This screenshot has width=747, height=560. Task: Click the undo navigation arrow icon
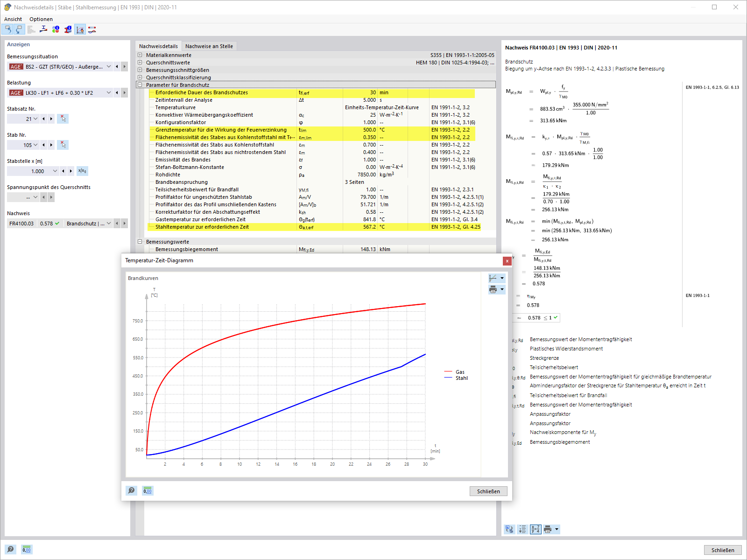(8, 29)
